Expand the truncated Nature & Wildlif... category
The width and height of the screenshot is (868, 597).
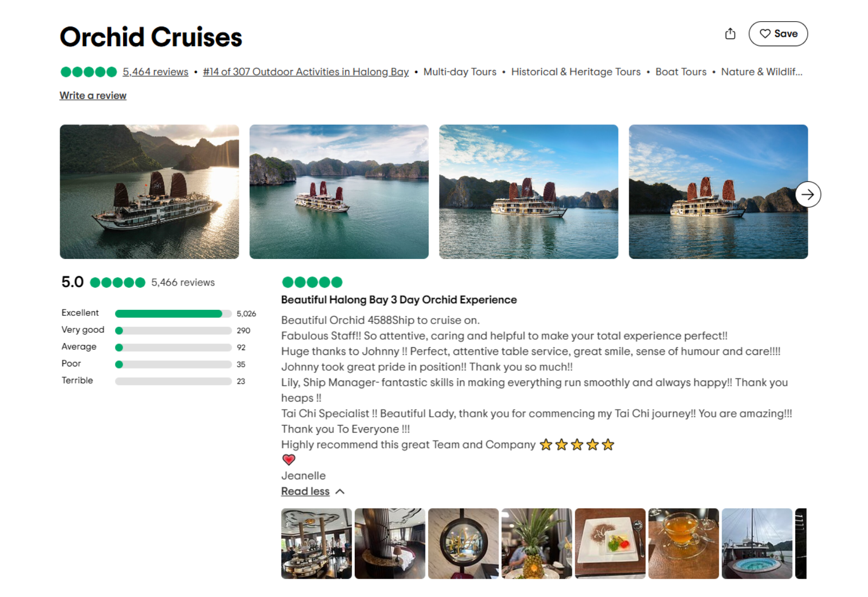tap(762, 71)
